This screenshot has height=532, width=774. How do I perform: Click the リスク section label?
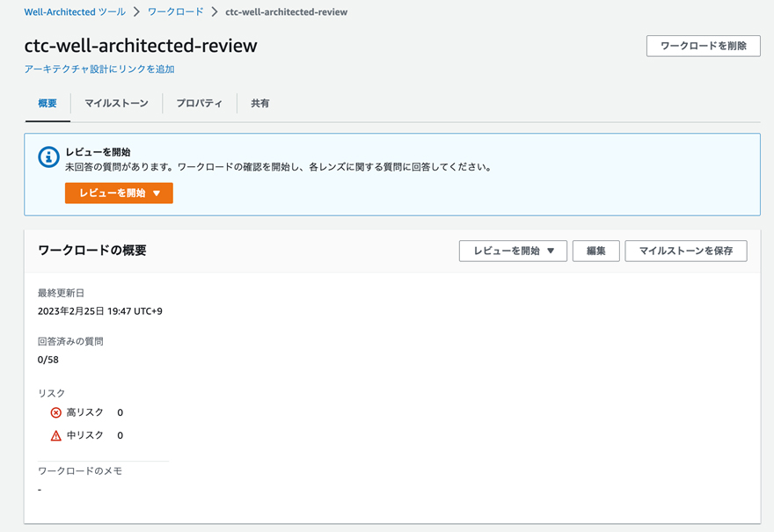point(51,393)
